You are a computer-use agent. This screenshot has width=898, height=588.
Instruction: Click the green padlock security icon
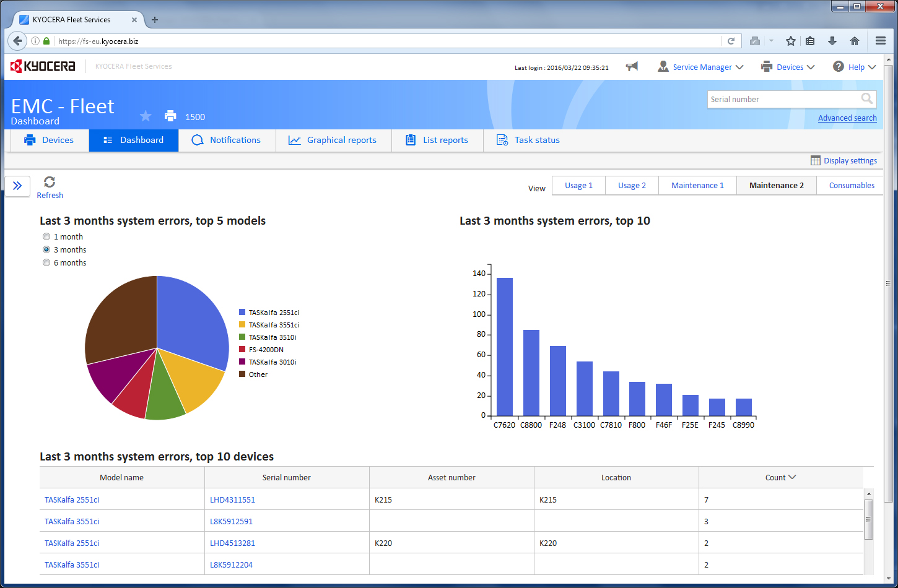(x=46, y=41)
